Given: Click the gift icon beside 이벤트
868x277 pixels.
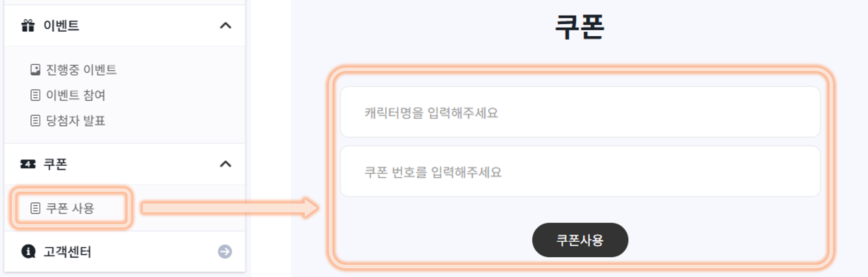Looking at the screenshot, I should (28, 26).
